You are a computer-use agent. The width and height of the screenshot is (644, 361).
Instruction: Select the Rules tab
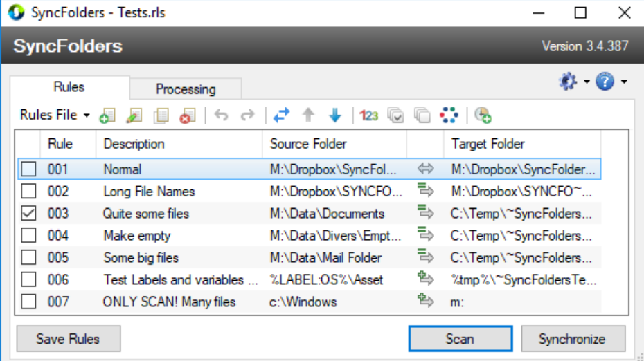(x=69, y=87)
